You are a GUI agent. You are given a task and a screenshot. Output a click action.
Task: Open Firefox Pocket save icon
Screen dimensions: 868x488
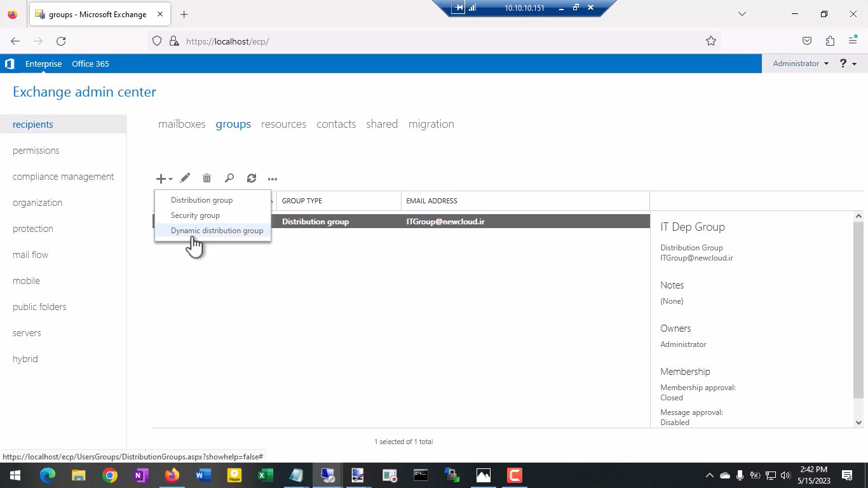[x=807, y=41]
